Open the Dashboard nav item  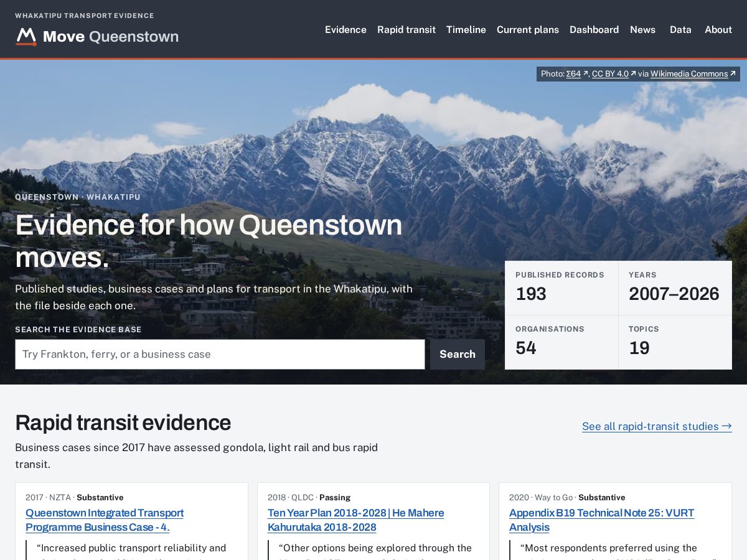point(594,29)
